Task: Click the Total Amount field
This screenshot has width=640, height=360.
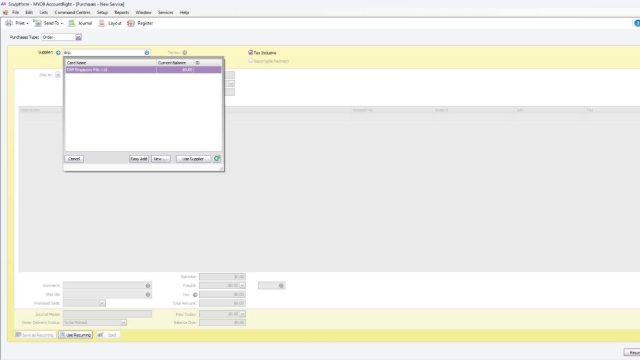Action: click(x=222, y=303)
